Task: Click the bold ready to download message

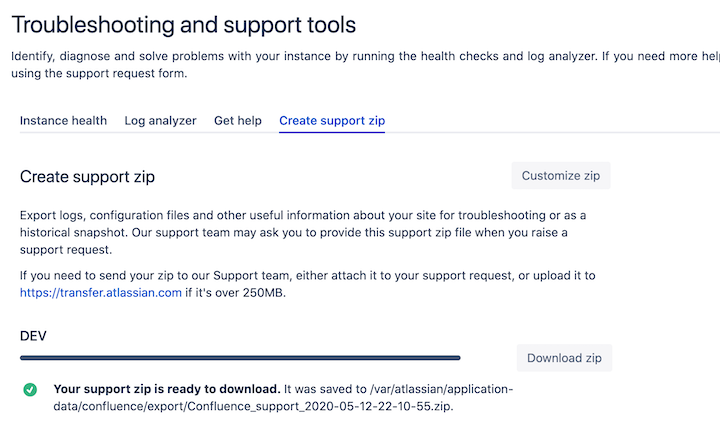Action: pyautogui.click(x=167, y=389)
